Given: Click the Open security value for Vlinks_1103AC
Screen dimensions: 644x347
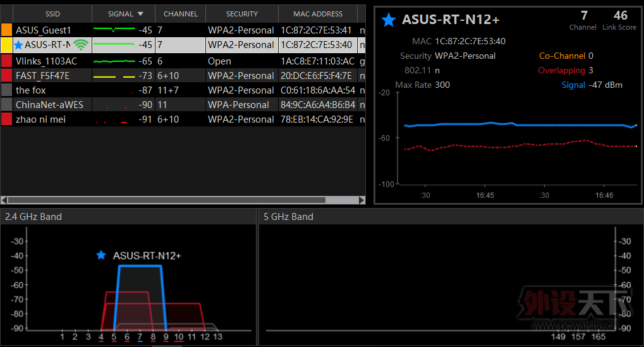Looking at the screenshot, I should click(x=219, y=61).
